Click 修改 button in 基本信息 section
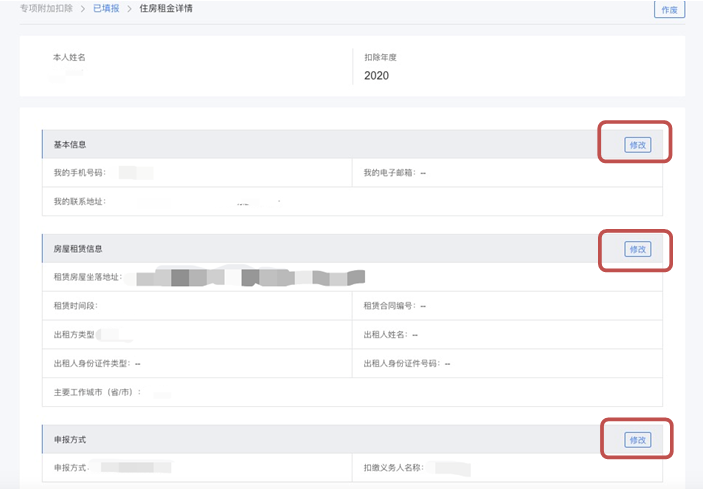Screen dimensions: 703x490 637,145
